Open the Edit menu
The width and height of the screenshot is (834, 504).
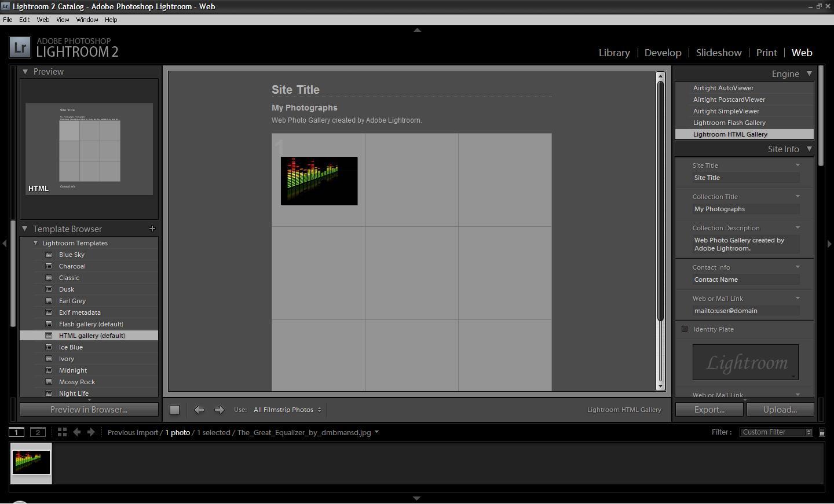click(x=24, y=20)
